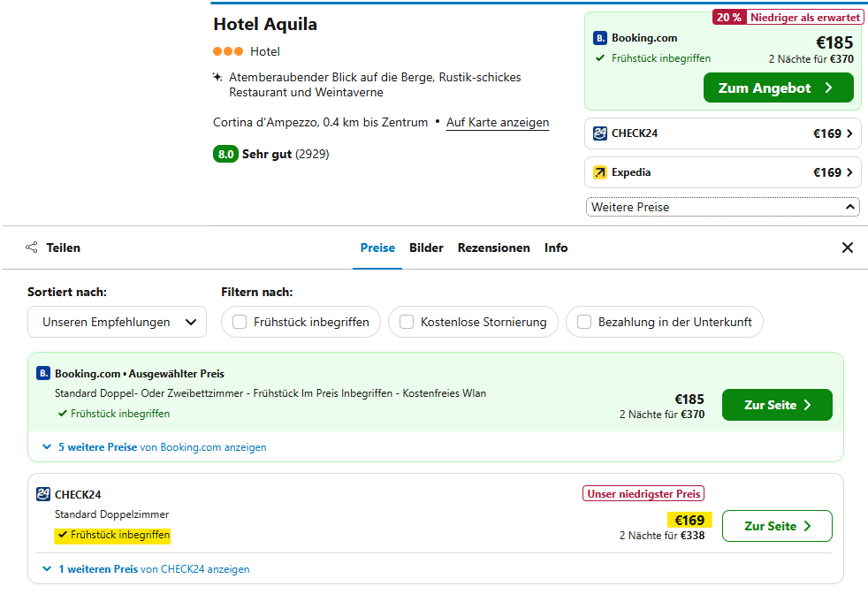Image resolution: width=868 pixels, height=594 pixels.
Task: Click the Unser niedrigster Preis badge
Action: (x=643, y=494)
